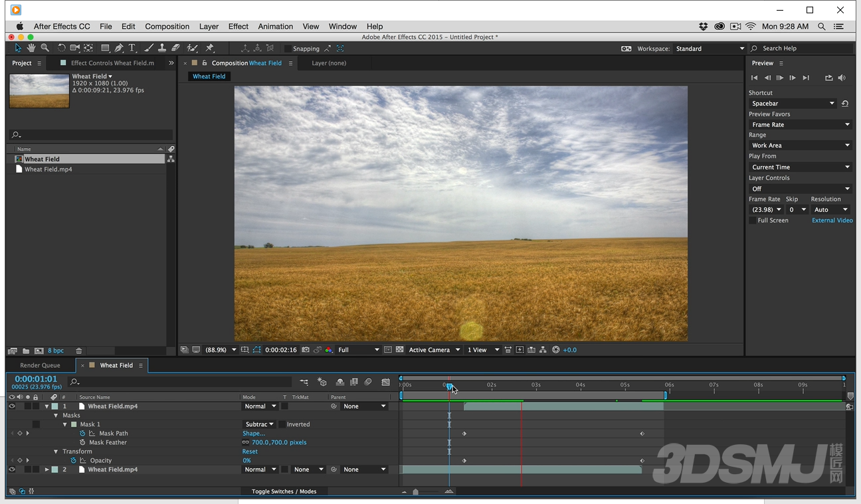This screenshot has width=861, height=504.
Task: Open Composition Mini-Flowchart icon in timeline
Action: pyautogui.click(x=304, y=382)
